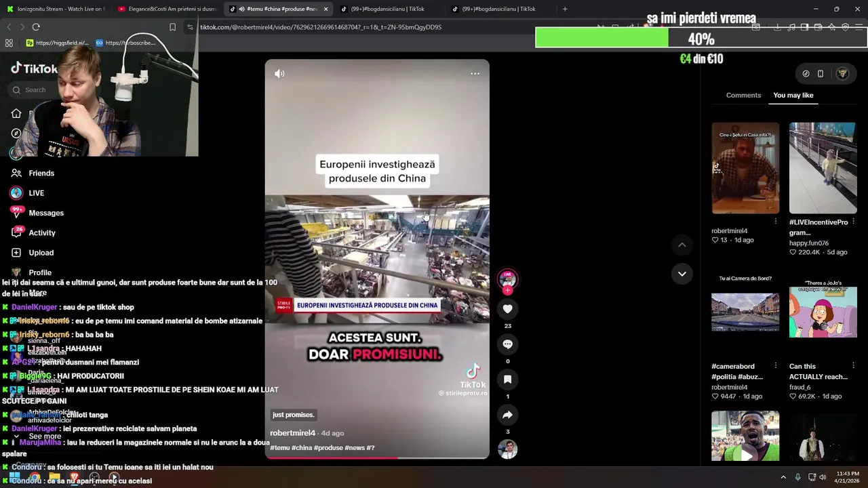
Task: Switch to the Comments tab
Action: [x=743, y=95]
